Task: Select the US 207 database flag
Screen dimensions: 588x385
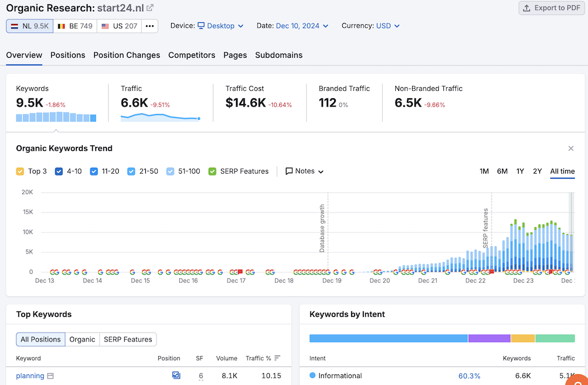Action: [119, 26]
